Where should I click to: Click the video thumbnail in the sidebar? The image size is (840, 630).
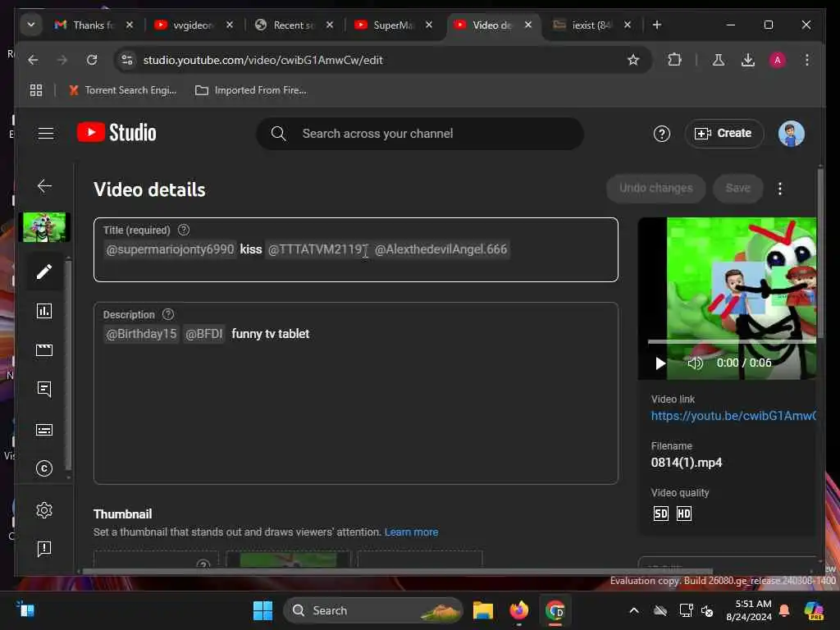[44, 227]
